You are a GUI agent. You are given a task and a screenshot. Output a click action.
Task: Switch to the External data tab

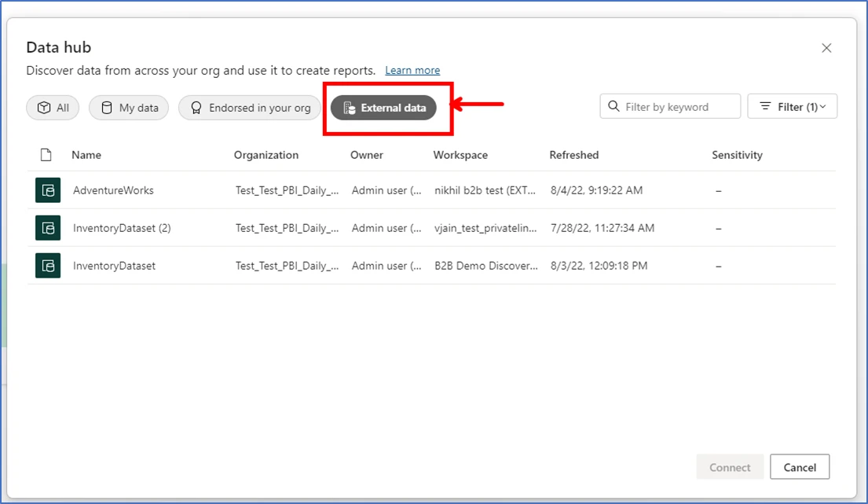click(385, 107)
